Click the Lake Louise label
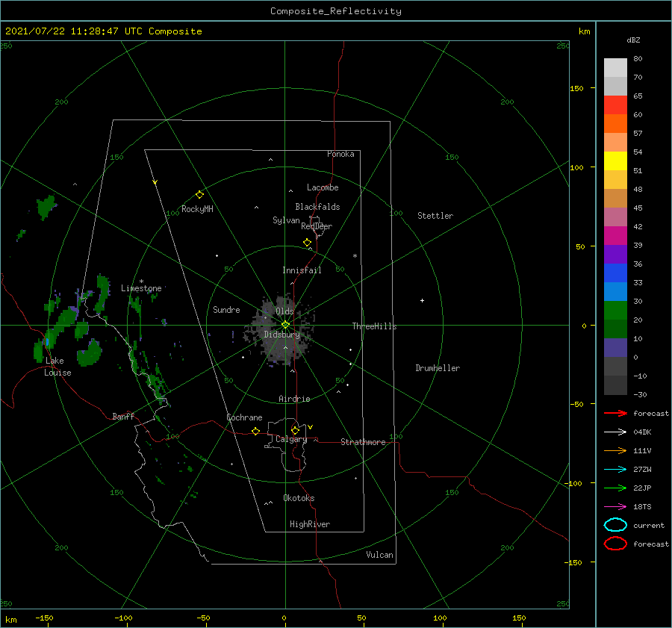 coord(57,367)
